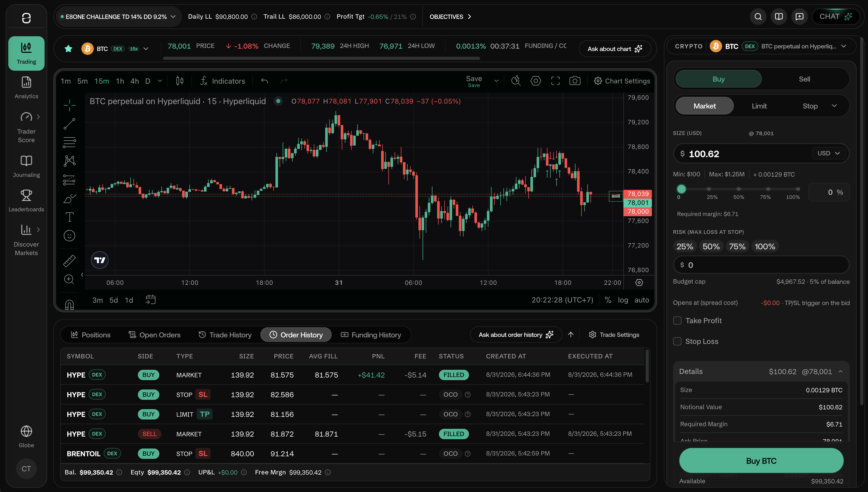Select the Sell side toggle
This screenshot has height=492, width=868.
tap(804, 79)
